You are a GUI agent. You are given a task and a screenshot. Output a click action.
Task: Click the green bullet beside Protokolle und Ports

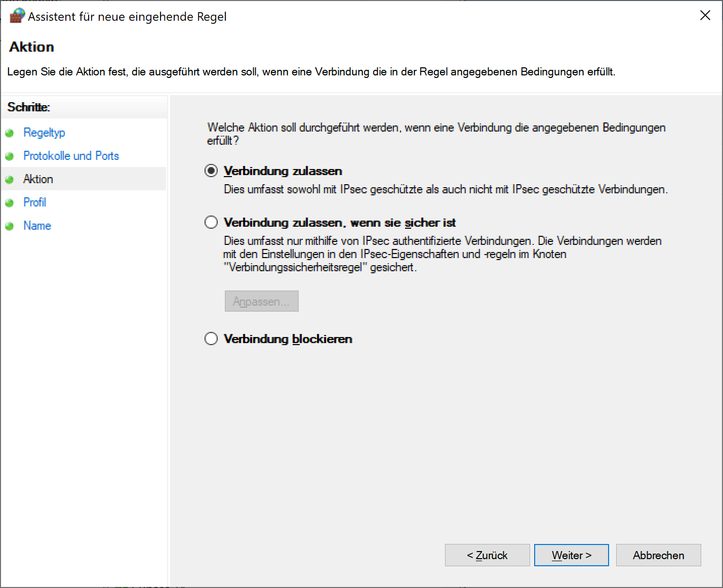click(x=9, y=156)
